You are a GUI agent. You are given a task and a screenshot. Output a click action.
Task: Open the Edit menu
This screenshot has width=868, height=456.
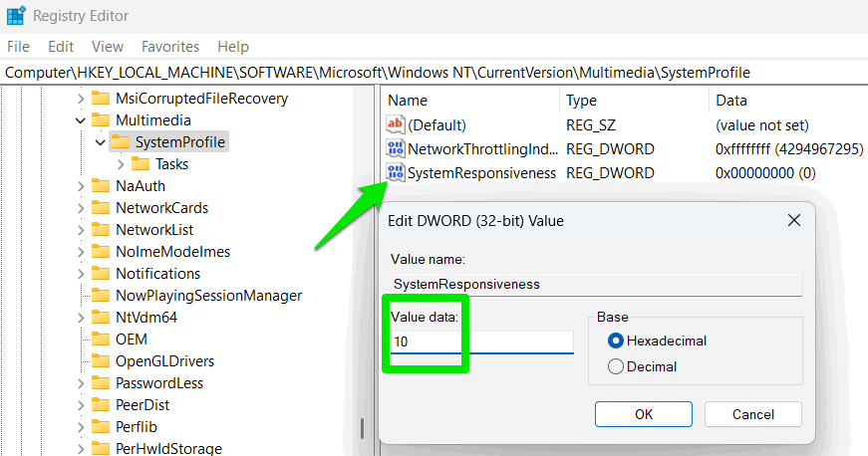[x=61, y=47]
